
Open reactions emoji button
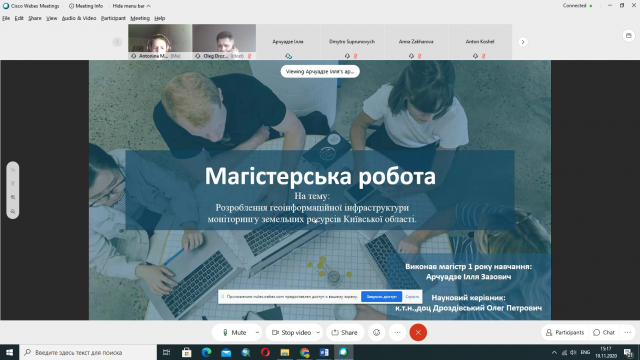[376, 333]
